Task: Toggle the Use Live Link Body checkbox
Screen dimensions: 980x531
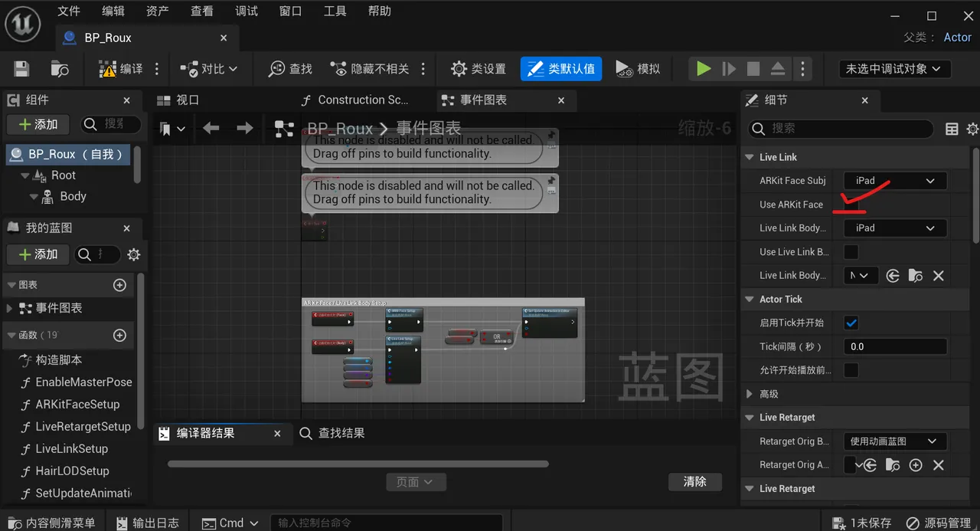Action: tap(851, 251)
